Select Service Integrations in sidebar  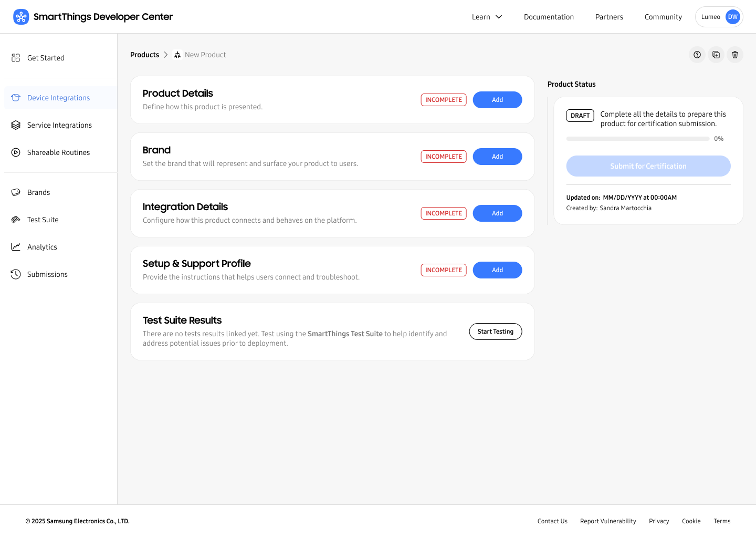tap(59, 125)
